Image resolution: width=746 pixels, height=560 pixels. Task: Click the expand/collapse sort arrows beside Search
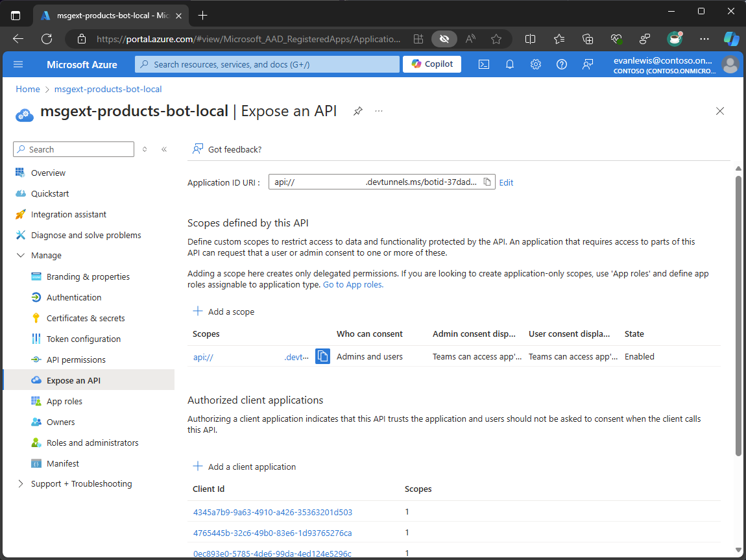pyautogui.click(x=145, y=149)
